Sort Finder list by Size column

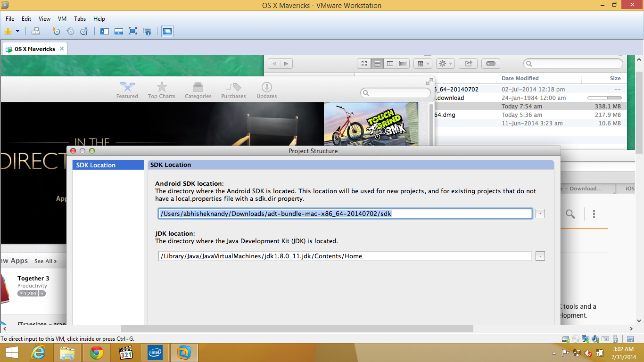(615, 78)
